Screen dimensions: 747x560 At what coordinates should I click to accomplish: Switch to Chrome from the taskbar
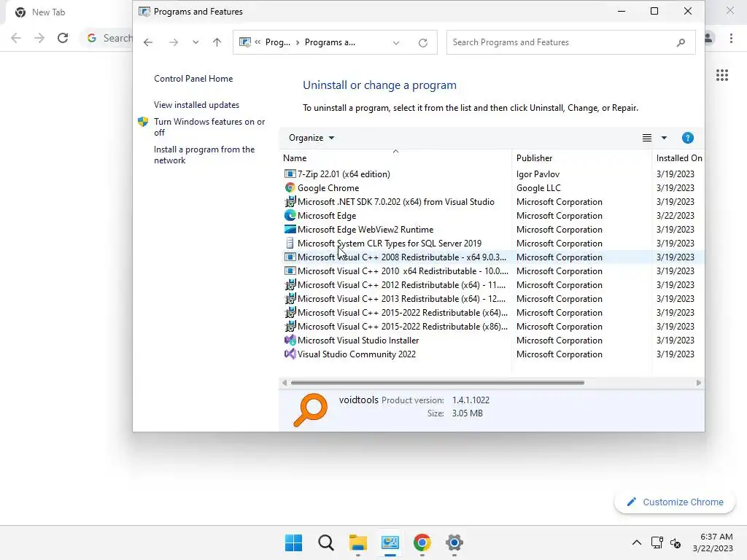(422, 542)
